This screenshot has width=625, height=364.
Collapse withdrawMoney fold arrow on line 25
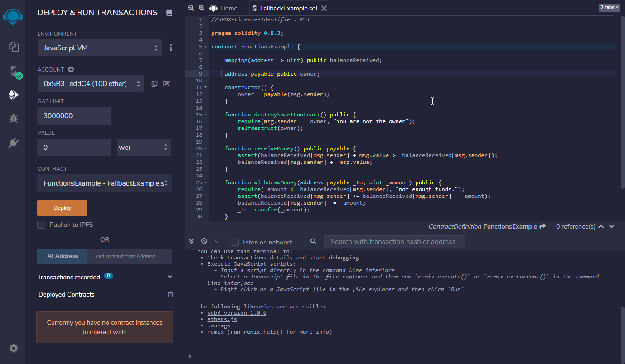coord(206,182)
